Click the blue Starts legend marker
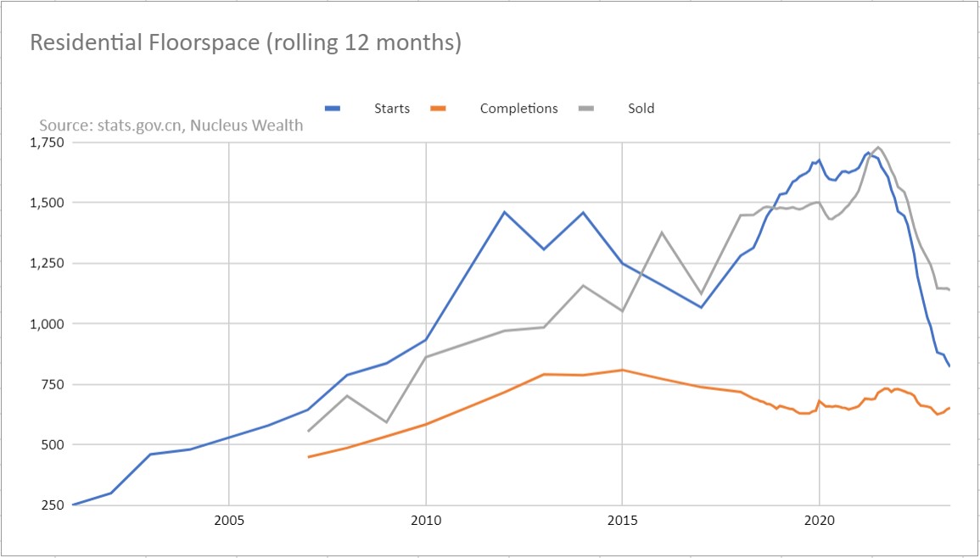The height and width of the screenshot is (558, 980). 333,109
